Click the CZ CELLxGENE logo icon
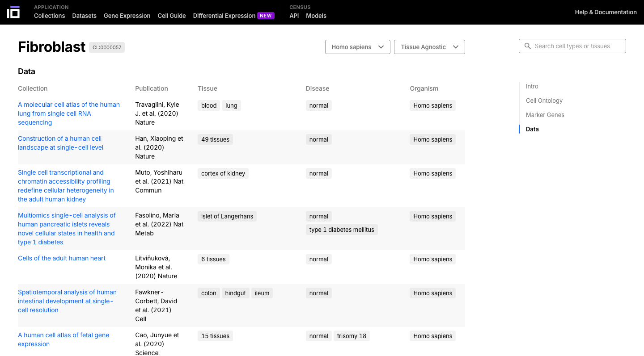Screen dimensions: 644x356 (13, 12)
